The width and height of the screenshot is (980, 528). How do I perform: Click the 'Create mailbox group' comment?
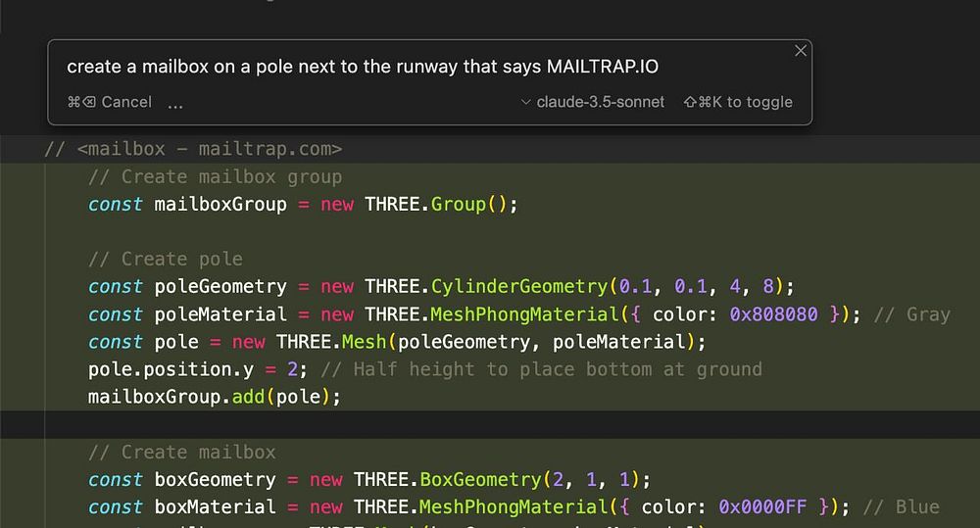pos(215,177)
